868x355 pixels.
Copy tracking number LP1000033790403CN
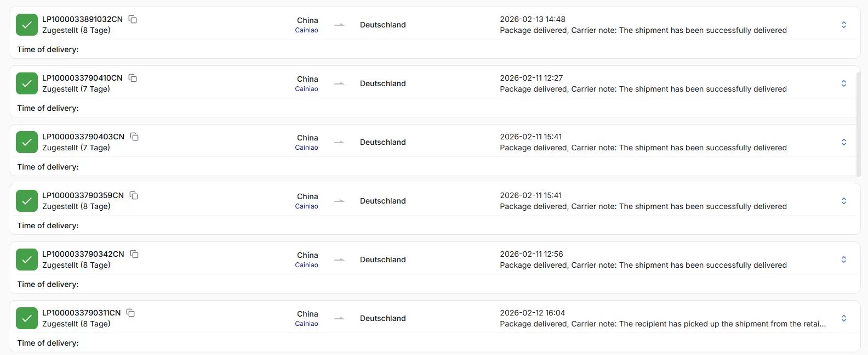pyautogui.click(x=134, y=137)
